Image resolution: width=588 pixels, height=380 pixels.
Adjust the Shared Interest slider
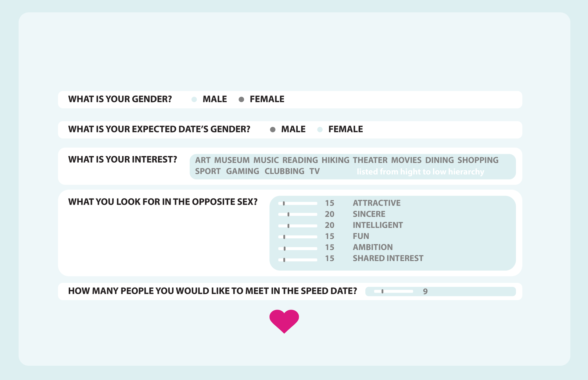[x=284, y=260]
